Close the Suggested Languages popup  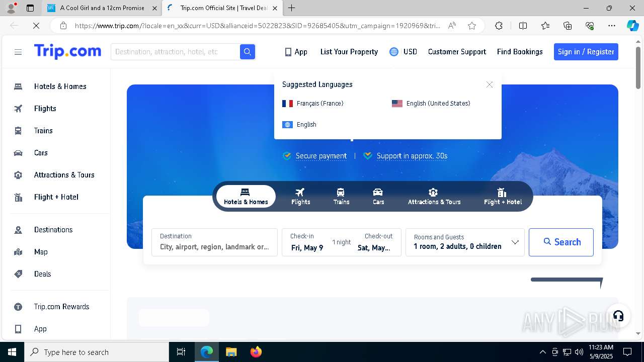[490, 84]
